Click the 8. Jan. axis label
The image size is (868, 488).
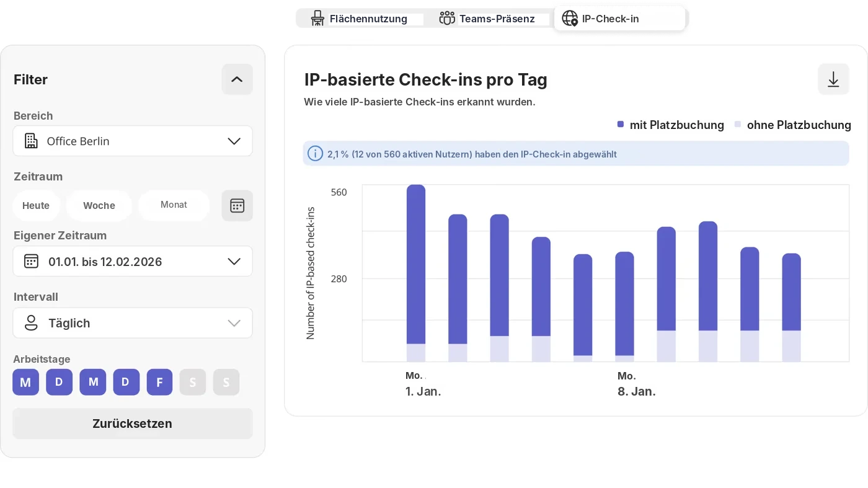636,391
